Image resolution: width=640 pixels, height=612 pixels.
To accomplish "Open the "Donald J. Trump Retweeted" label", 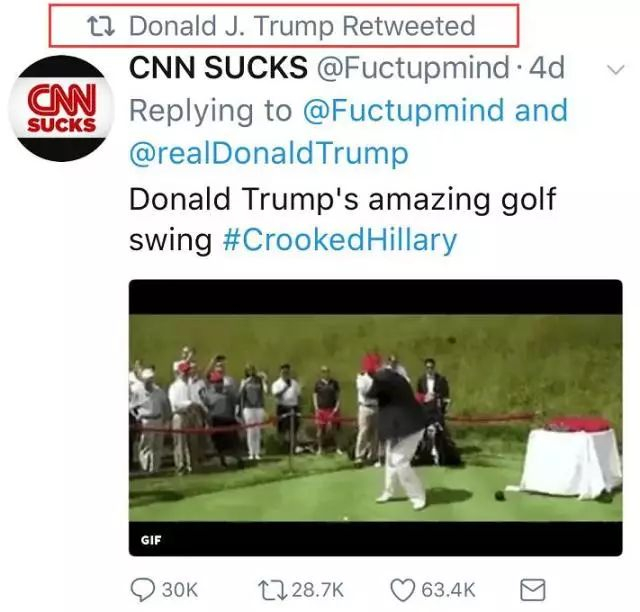I will (302, 25).
